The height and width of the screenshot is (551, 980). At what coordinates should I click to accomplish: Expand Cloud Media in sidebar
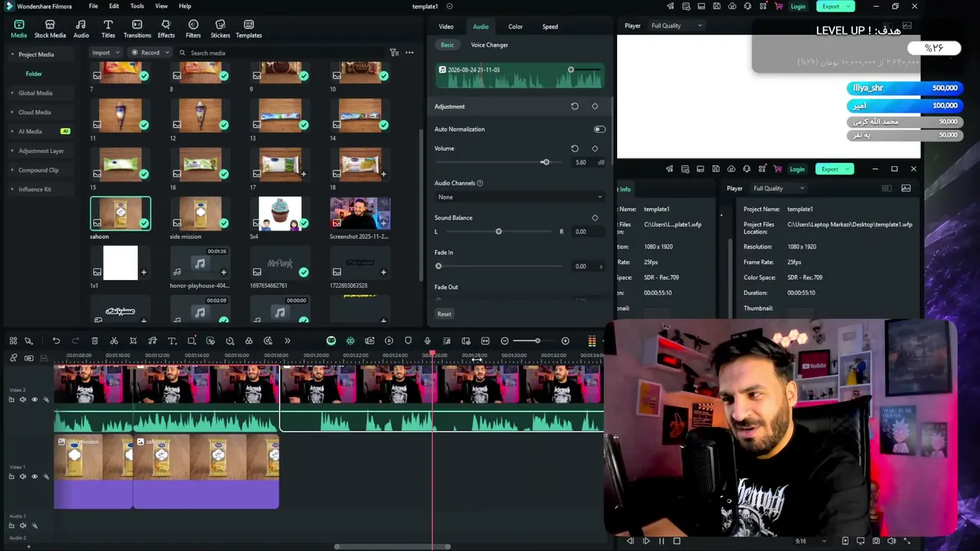click(x=12, y=112)
